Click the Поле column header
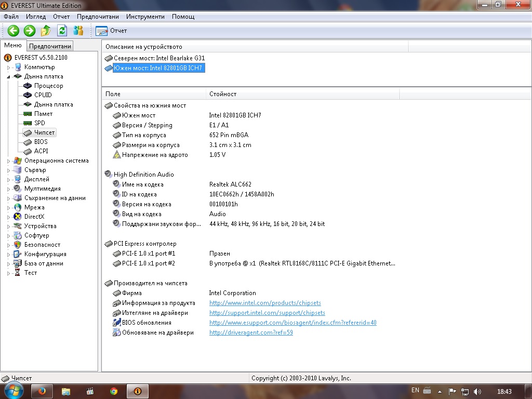The image size is (532, 399). click(154, 94)
